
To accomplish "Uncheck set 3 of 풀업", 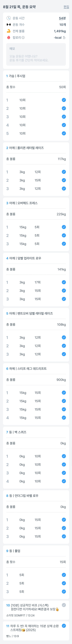I will pos(64,591).
